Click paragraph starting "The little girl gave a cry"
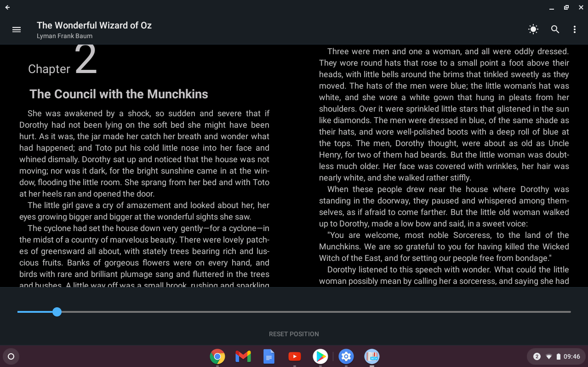The height and width of the screenshot is (367, 588). coord(144,211)
